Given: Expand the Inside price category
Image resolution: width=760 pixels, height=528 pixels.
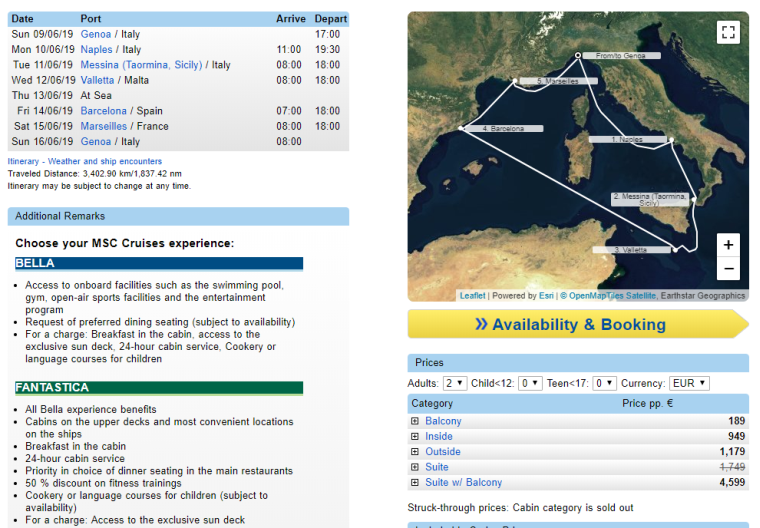Looking at the screenshot, I should (415, 436).
